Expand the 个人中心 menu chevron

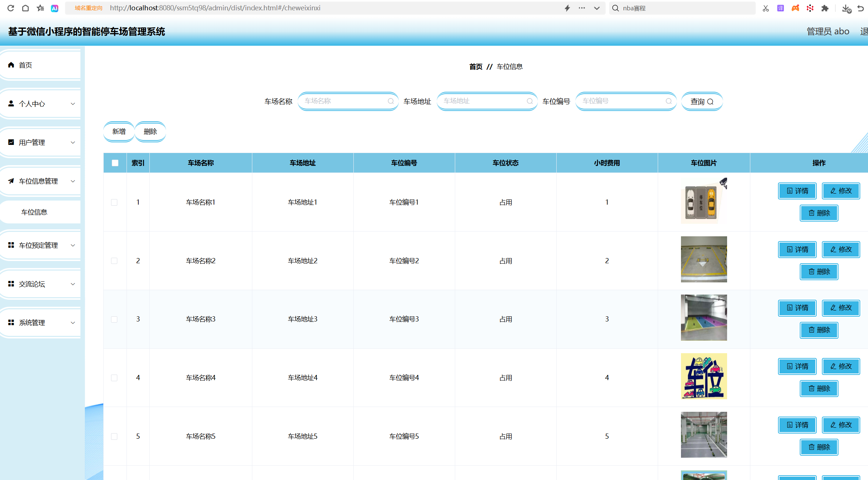(x=73, y=104)
